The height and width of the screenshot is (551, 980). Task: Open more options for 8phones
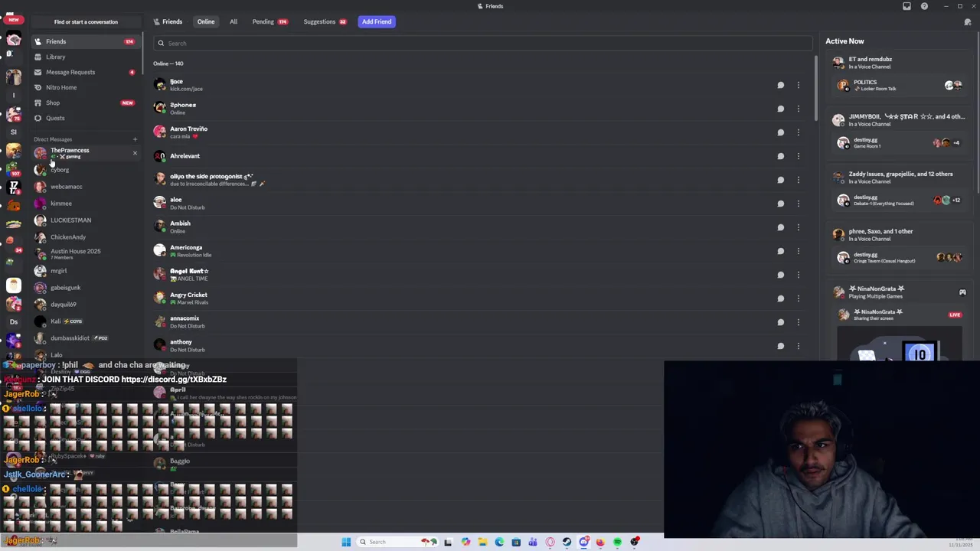pyautogui.click(x=798, y=109)
